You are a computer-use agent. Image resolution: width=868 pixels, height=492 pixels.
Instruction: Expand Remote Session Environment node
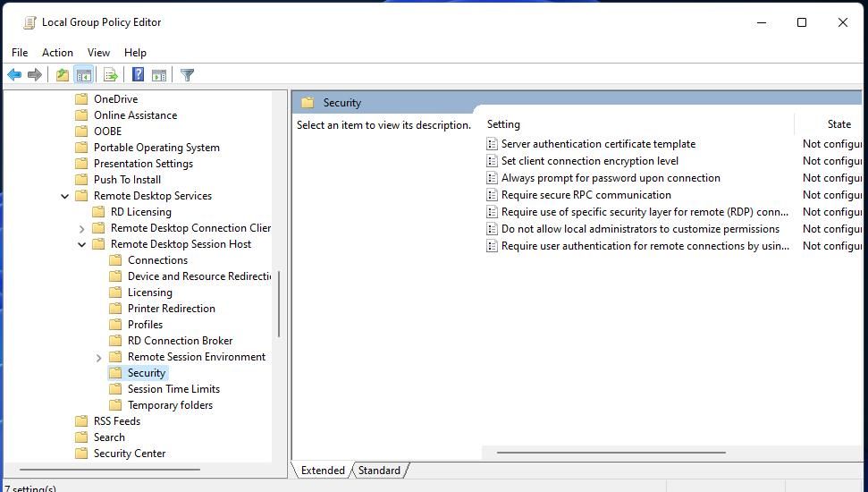pos(99,358)
